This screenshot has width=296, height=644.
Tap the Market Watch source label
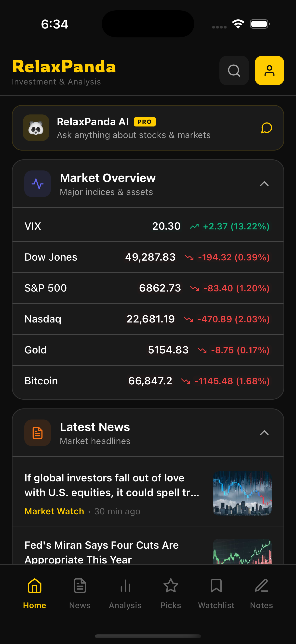click(x=54, y=511)
